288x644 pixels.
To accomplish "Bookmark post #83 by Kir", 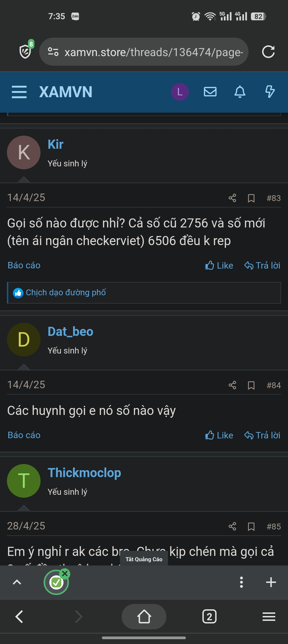I will pyautogui.click(x=251, y=198).
